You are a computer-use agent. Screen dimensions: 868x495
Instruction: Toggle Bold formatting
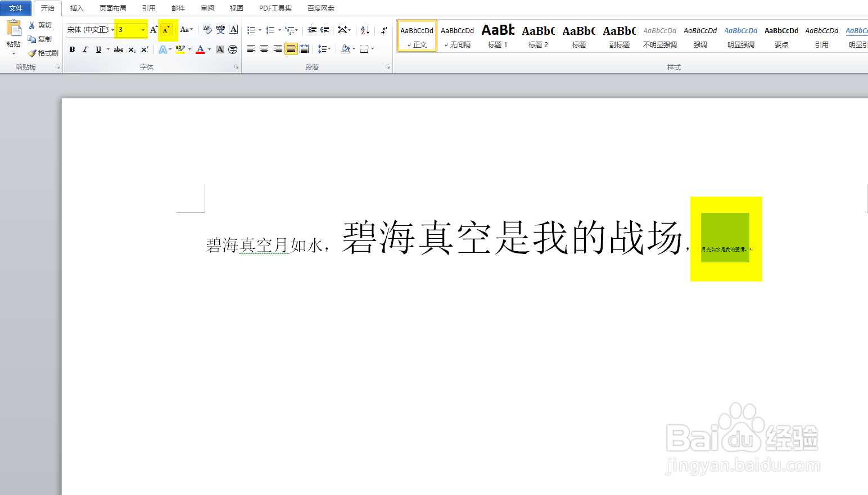[x=72, y=49]
